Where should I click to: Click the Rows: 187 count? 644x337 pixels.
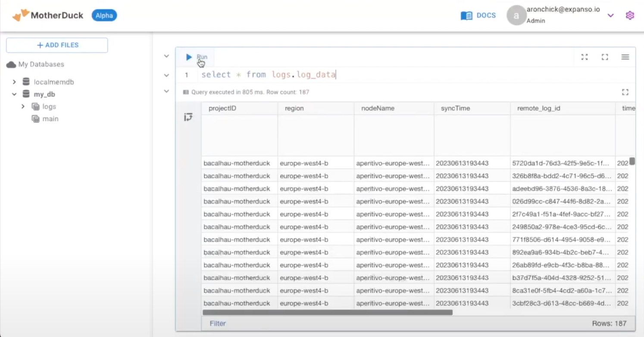609,323
